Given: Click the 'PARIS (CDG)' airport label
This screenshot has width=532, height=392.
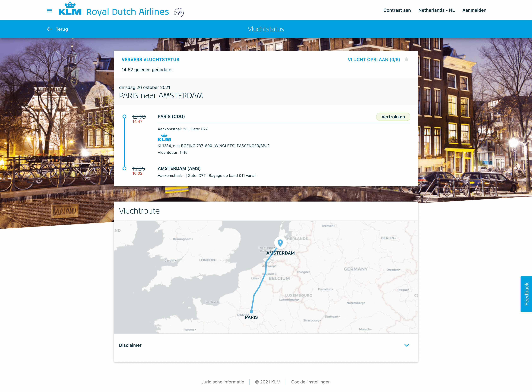Looking at the screenshot, I should click(171, 116).
